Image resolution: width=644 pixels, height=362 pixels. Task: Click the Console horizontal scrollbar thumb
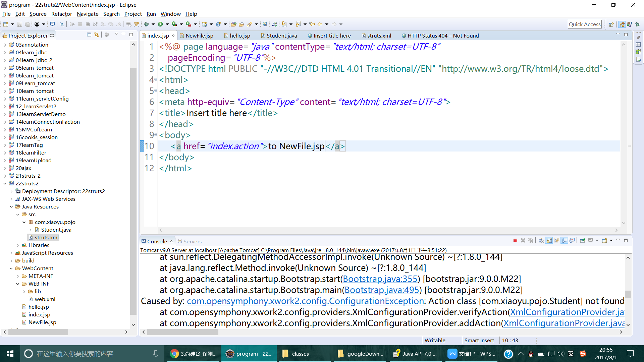(x=183, y=332)
